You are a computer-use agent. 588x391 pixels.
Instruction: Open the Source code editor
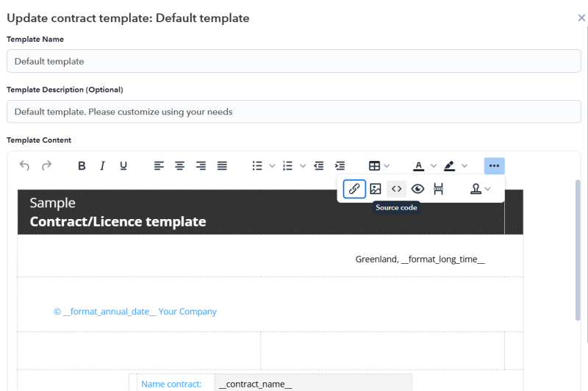(x=396, y=189)
